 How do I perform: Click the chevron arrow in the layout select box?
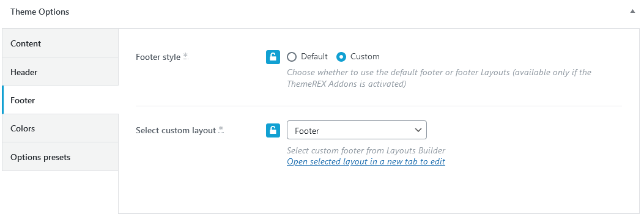418,130
